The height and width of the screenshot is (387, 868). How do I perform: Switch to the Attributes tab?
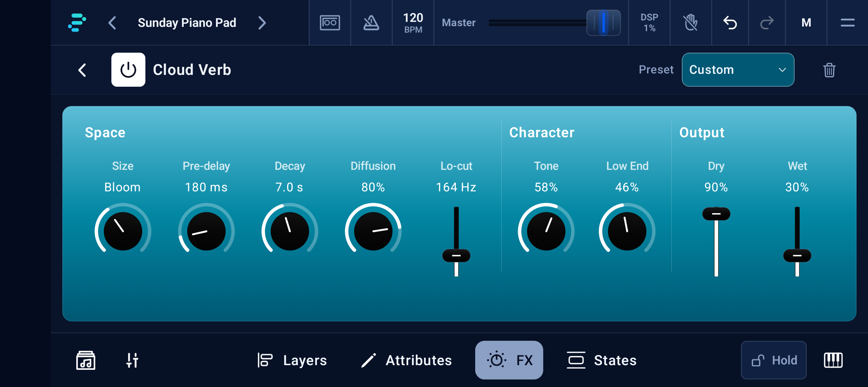click(x=406, y=360)
